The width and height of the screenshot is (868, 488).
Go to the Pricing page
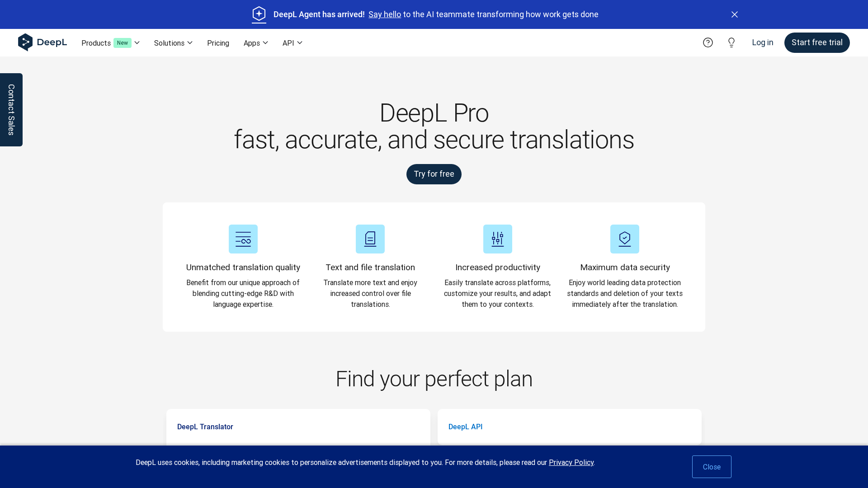[218, 43]
